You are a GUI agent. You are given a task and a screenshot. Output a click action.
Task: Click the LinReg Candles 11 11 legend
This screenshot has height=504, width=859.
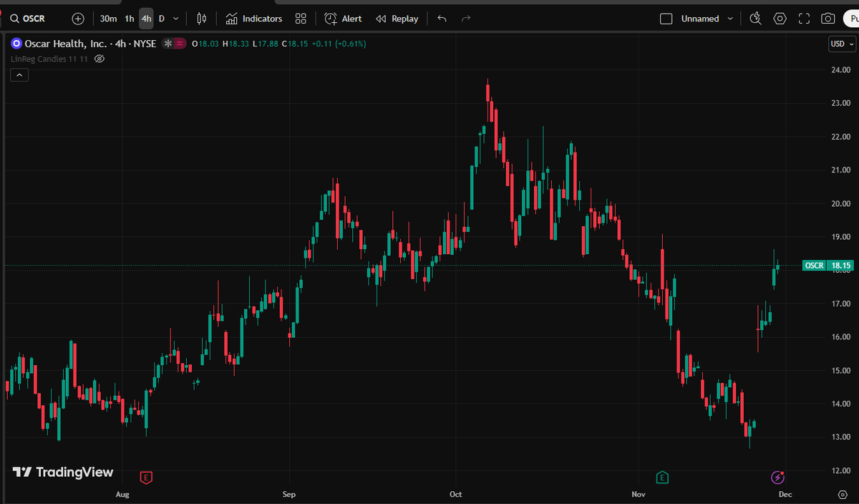point(49,59)
